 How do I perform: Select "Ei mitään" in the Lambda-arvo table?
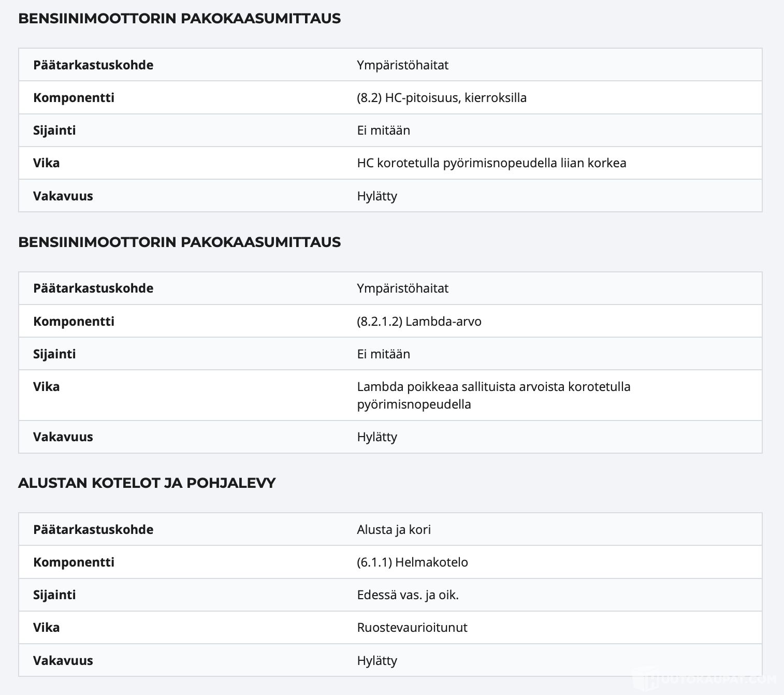383,354
